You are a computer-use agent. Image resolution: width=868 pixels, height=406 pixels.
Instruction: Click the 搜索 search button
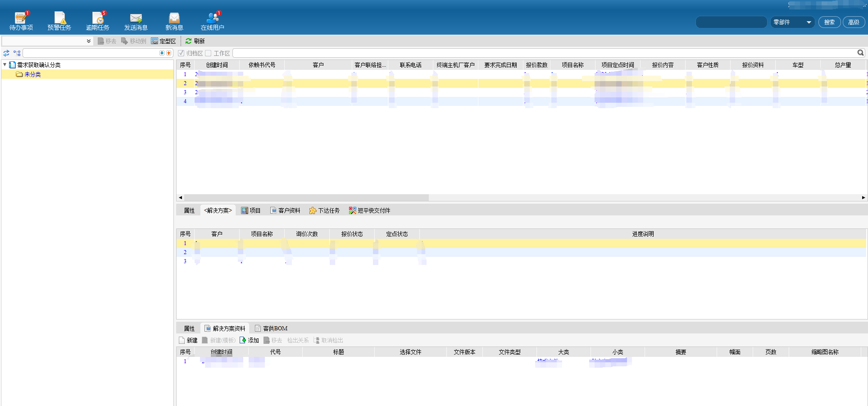point(829,22)
